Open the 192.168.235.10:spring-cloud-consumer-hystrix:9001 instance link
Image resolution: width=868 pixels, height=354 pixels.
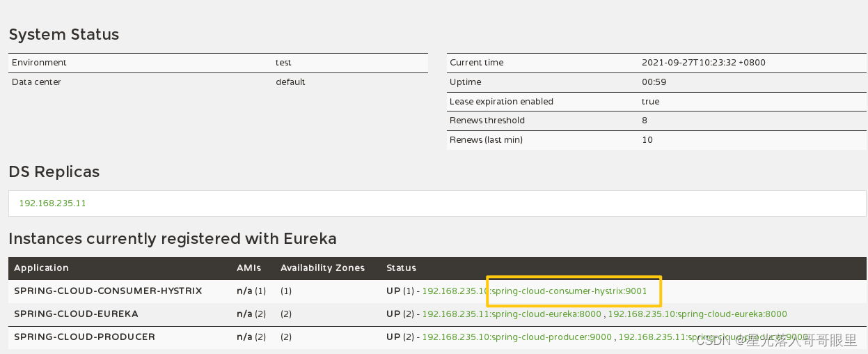[535, 291]
